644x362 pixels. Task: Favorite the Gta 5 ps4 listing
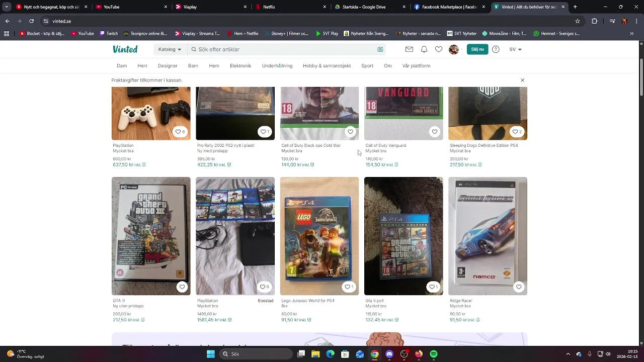tap(433, 287)
